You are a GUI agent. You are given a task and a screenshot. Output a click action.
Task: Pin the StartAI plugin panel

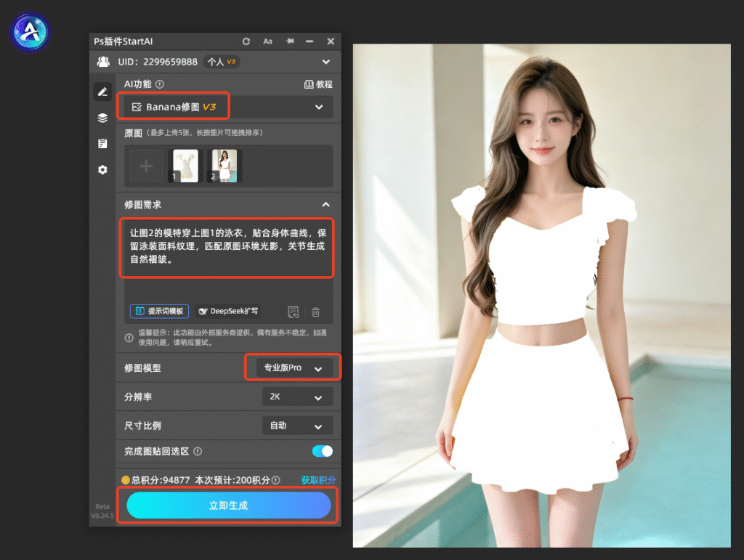(289, 41)
